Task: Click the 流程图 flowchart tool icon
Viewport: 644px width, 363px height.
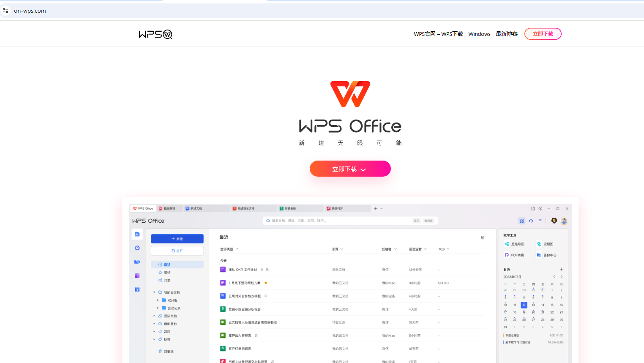Action: coord(539,244)
